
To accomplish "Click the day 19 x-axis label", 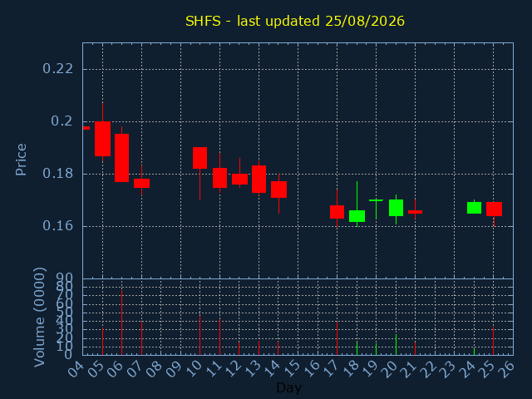I will 369,369.
